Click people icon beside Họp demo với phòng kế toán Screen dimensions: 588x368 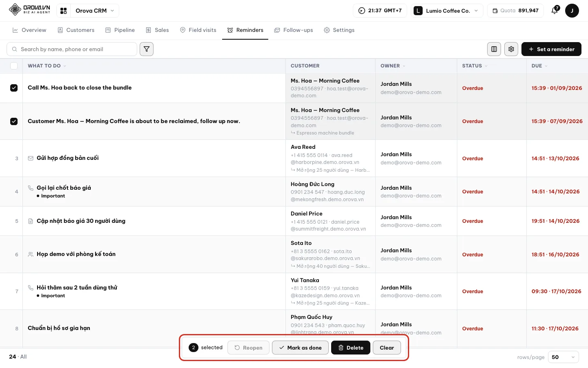[31, 254]
